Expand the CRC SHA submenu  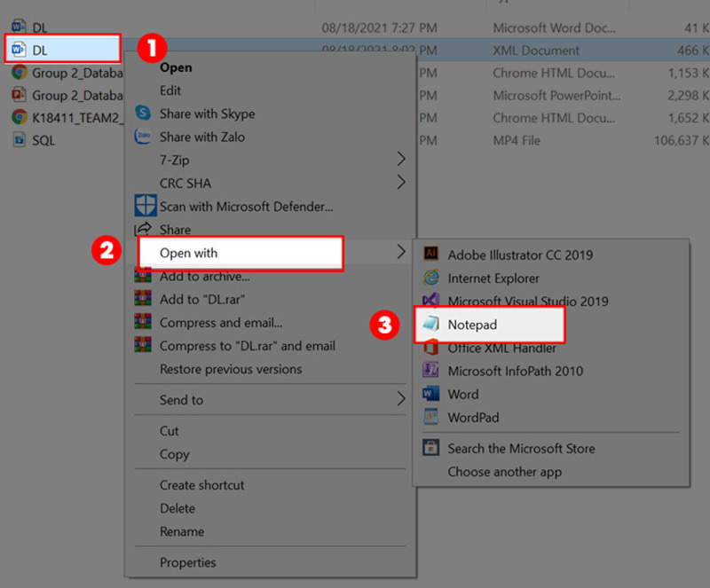click(x=184, y=183)
